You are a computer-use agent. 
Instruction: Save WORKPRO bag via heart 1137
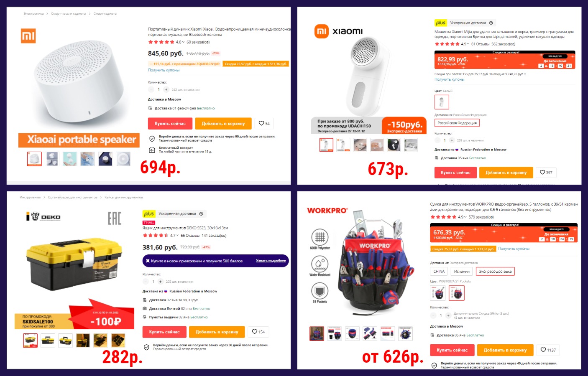point(548,350)
